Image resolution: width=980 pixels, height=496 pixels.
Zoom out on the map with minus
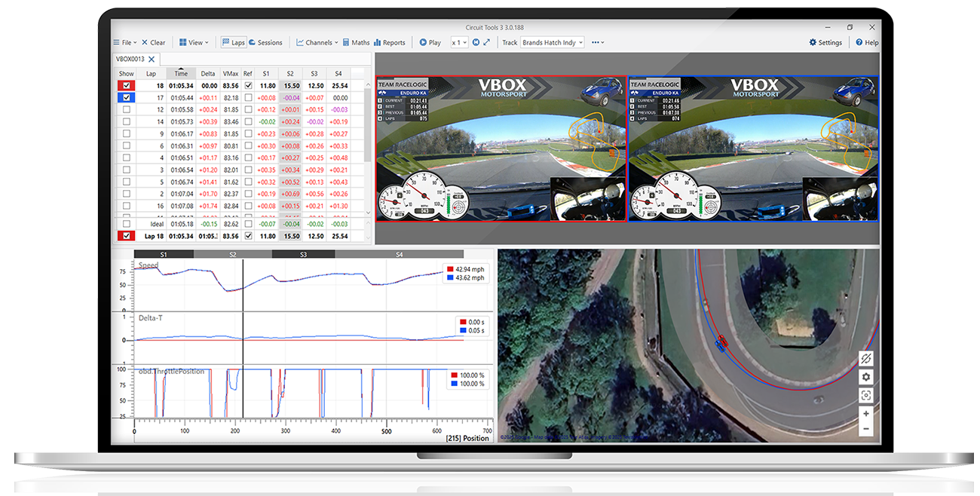pos(866,429)
